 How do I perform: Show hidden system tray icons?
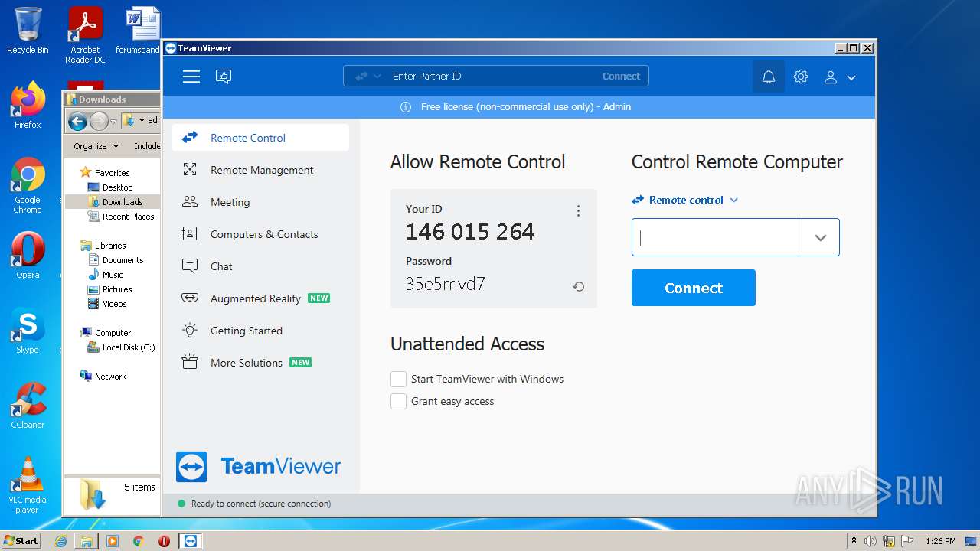pos(854,541)
